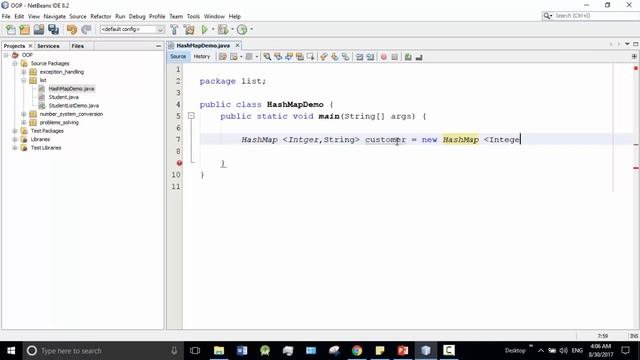This screenshot has height=360, width=640.
Task: Collapse the Source Packages node
Action: point(15,63)
